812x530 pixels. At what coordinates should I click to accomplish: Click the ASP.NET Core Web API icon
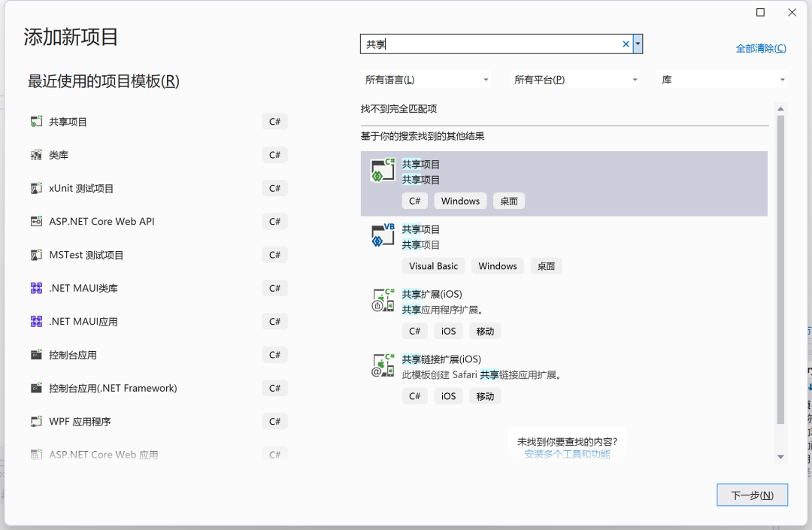(x=36, y=222)
